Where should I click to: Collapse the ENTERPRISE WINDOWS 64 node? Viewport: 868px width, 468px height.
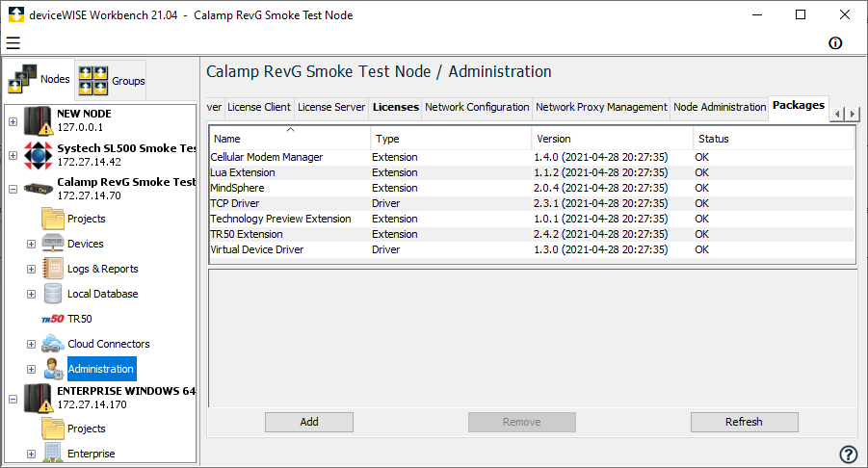pyautogui.click(x=13, y=399)
